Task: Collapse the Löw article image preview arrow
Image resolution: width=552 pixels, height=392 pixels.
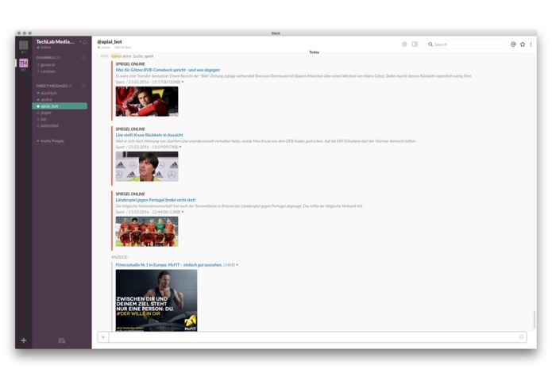Action: click(x=180, y=147)
